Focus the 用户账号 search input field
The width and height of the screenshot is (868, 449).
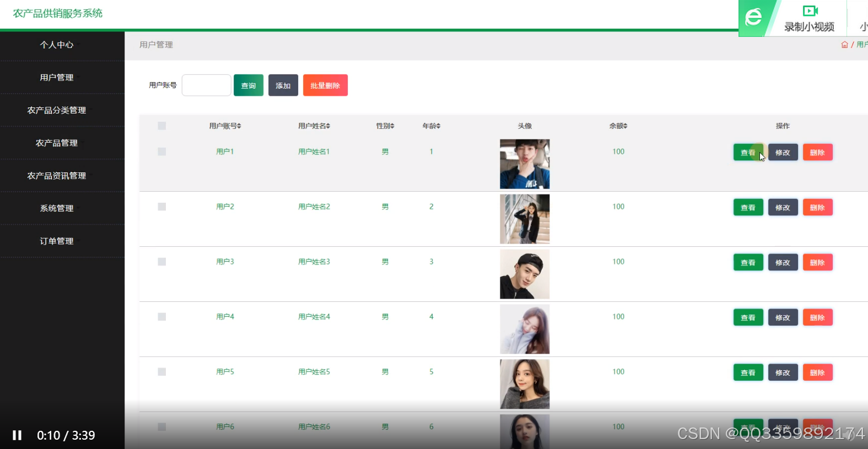pyautogui.click(x=207, y=85)
